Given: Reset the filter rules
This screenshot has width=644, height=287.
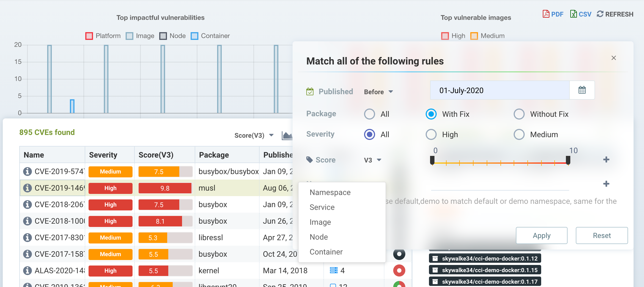Looking at the screenshot, I should [602, 235].
